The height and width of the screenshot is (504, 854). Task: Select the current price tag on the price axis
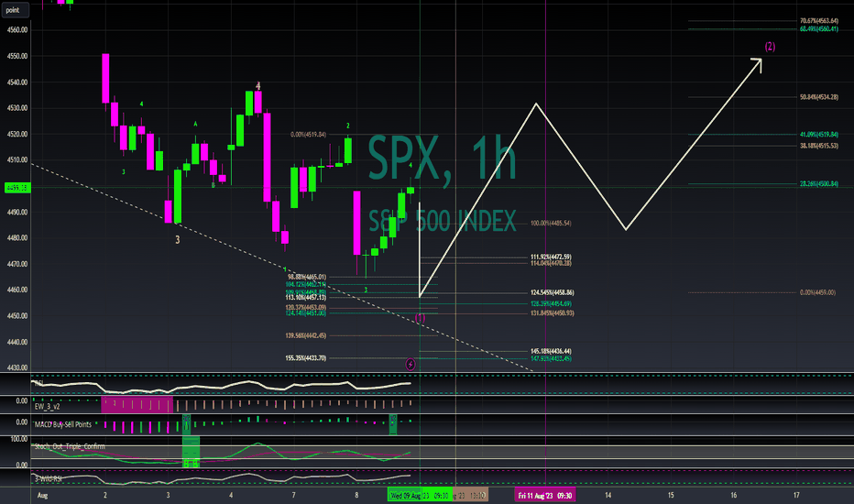pos(17,188)
